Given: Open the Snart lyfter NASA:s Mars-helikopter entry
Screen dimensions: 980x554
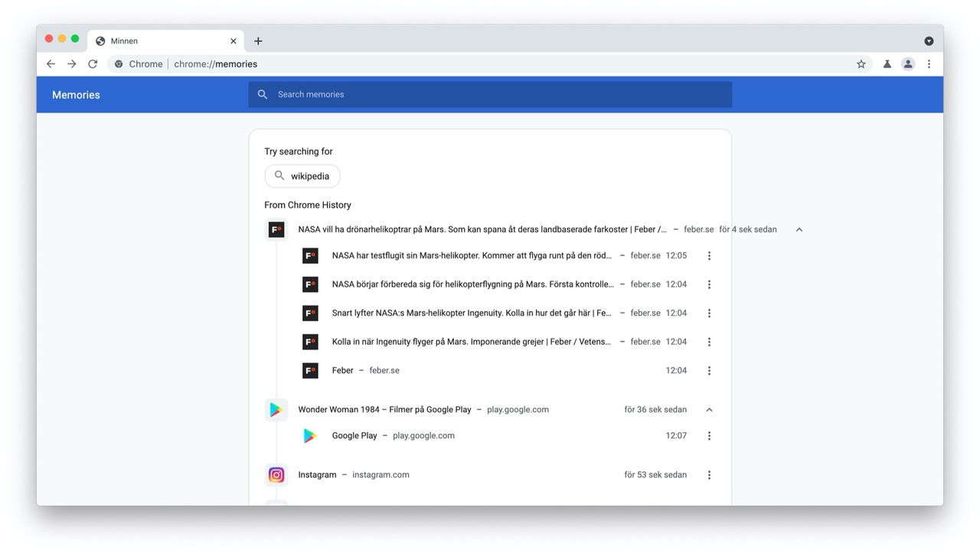Looking at the screenshot, I should coord(472,313).
